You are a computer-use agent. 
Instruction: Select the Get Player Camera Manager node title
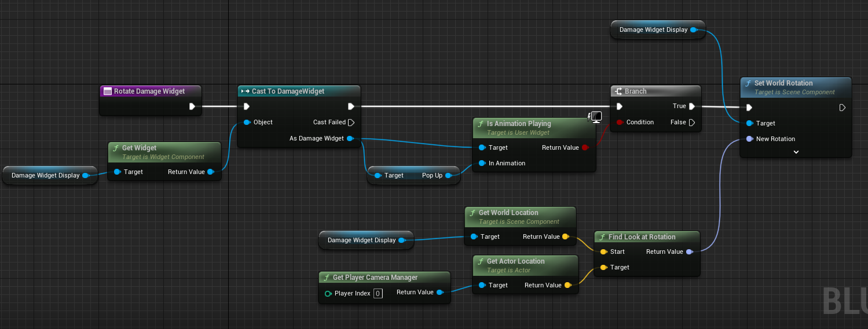tap(375, 278)
